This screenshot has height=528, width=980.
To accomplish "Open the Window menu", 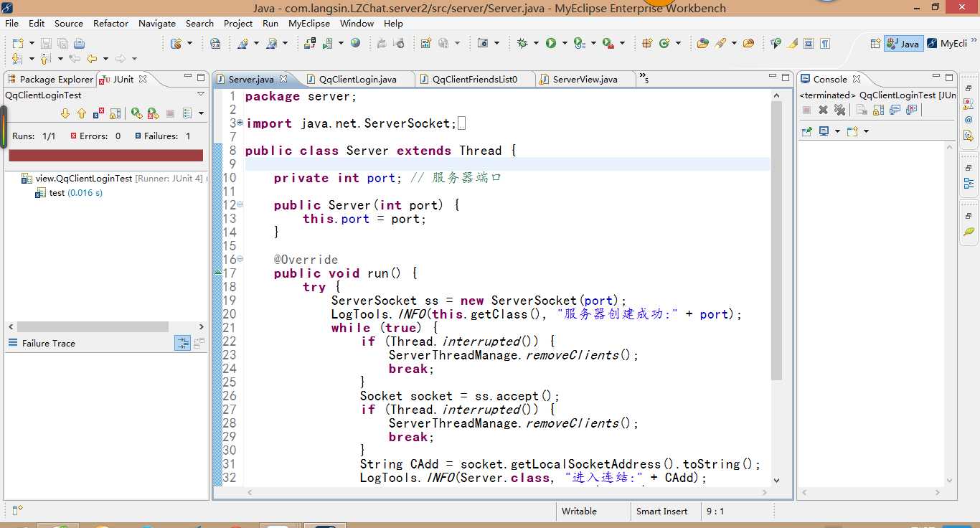I will pos(357,23).
